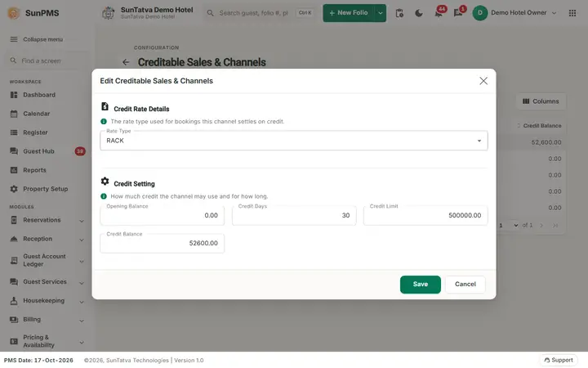The height and width of the screenshot is (368, 588).
Task: Jump to last page in pagination
Action: [555, 226]
